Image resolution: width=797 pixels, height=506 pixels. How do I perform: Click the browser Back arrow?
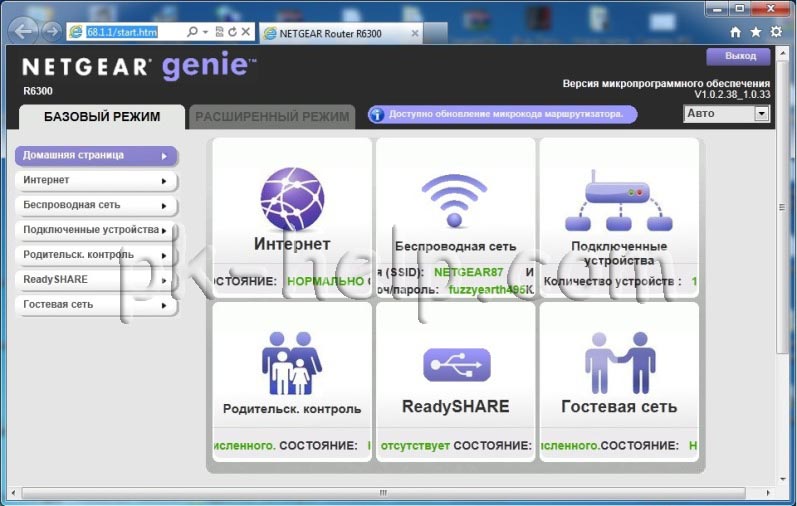pos(24,32)
